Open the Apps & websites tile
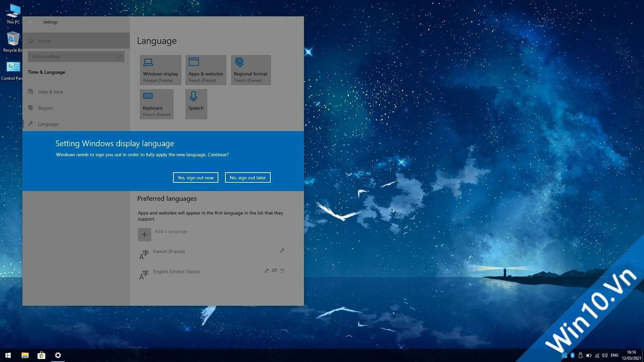 pyautogui.click(x=206, y=70)
